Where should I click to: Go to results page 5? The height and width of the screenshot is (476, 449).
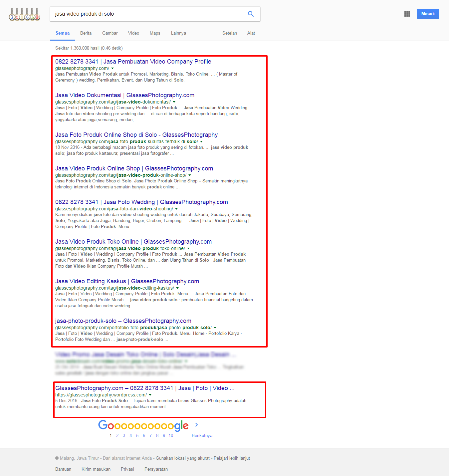[137, 435]
